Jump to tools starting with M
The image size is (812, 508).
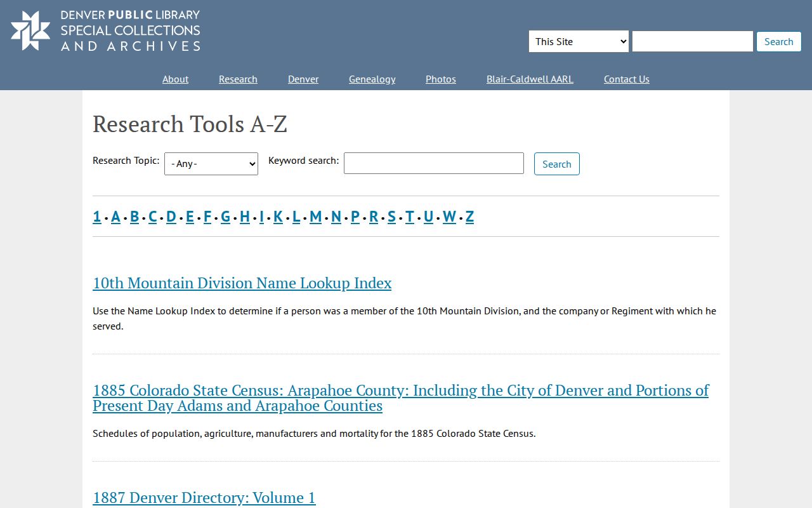(316, 217)
